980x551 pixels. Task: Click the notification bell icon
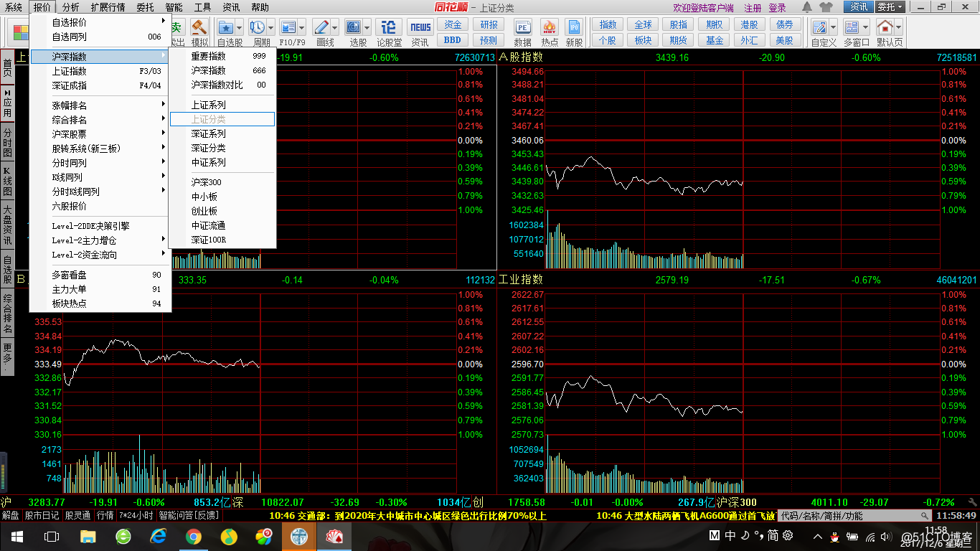(807, 7)
